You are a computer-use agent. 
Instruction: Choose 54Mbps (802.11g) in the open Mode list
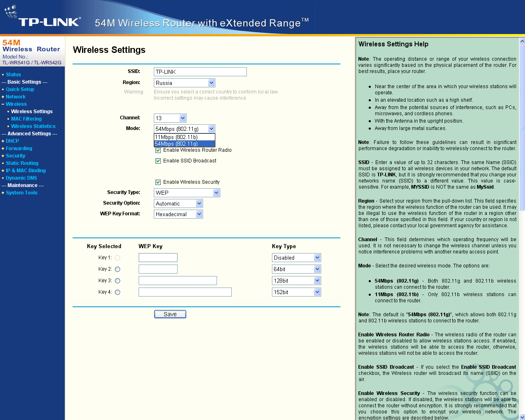tap(185, 144)
